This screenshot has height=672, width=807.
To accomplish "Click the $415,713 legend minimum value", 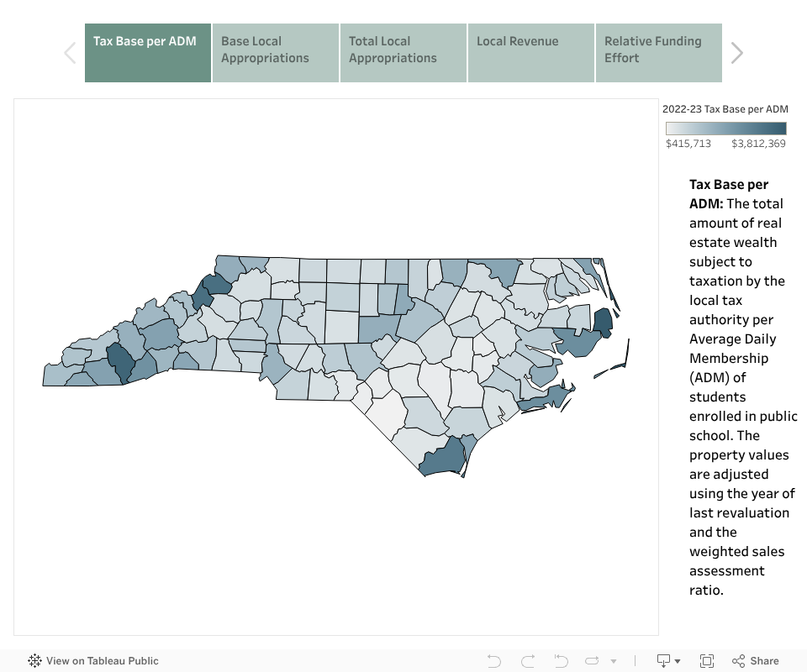I will pos(688,144).
